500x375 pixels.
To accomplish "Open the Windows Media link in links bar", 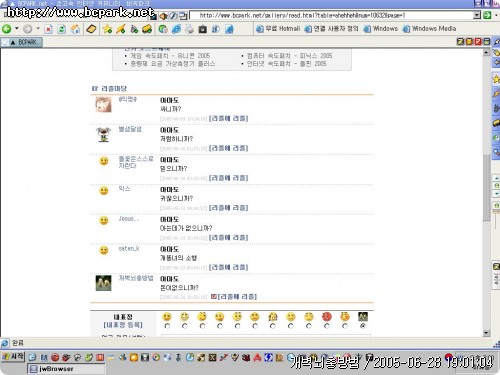I will tap(430, 29).
